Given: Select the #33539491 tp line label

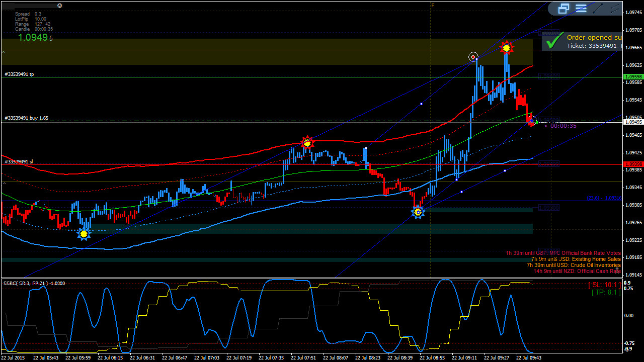Looking at the screenshot, I should point(19,74).
